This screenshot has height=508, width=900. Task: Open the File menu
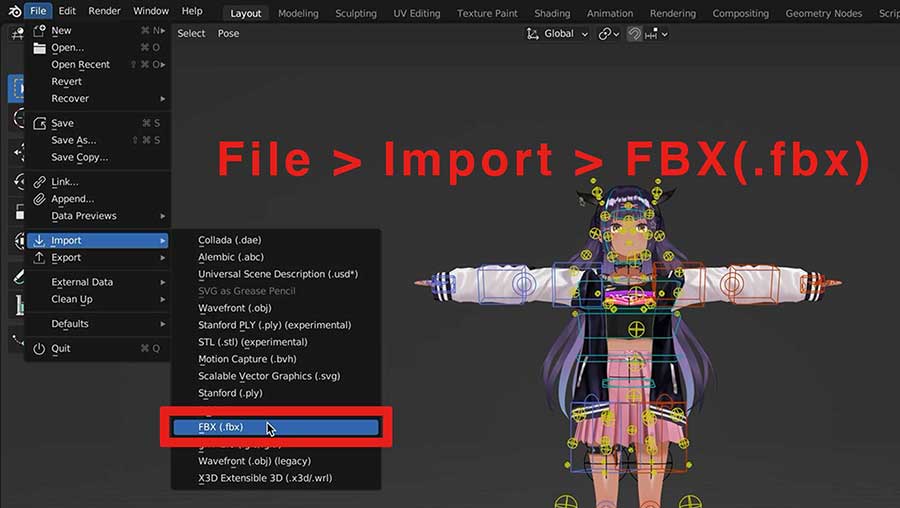click(38, 11)
